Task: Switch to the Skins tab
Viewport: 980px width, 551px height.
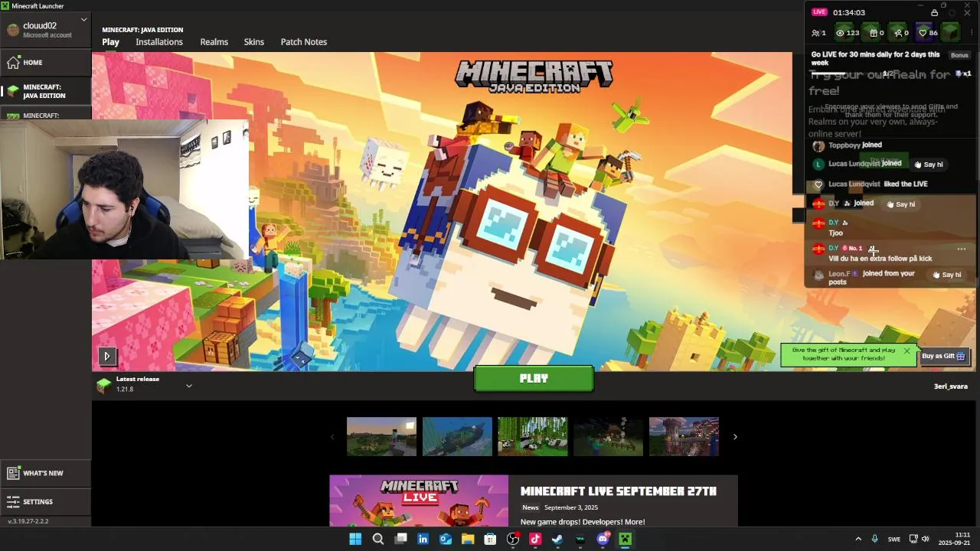Action: tap(254, 42)
